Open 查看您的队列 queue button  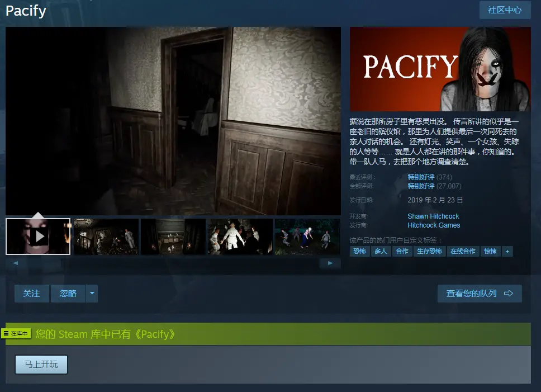480,294
